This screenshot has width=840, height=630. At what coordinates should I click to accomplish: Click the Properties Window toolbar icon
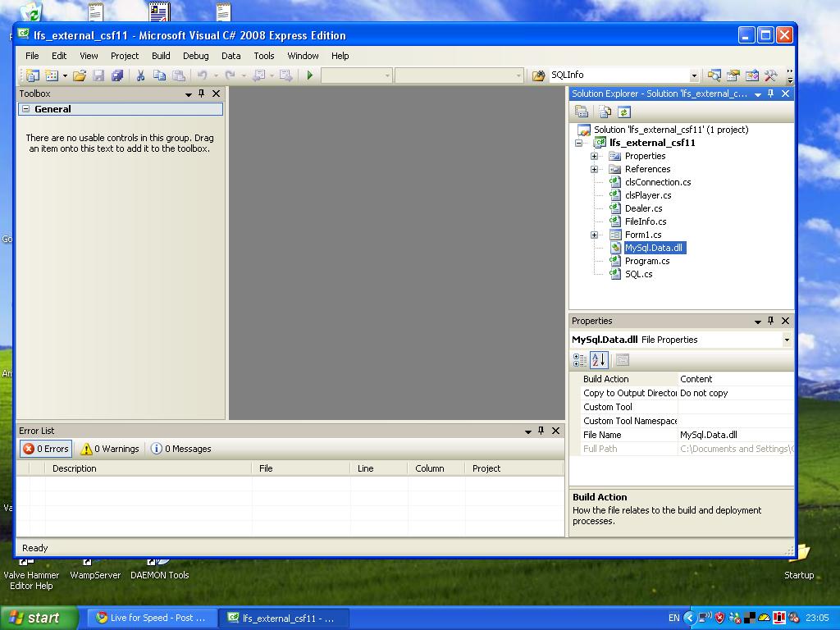[733, 75]
